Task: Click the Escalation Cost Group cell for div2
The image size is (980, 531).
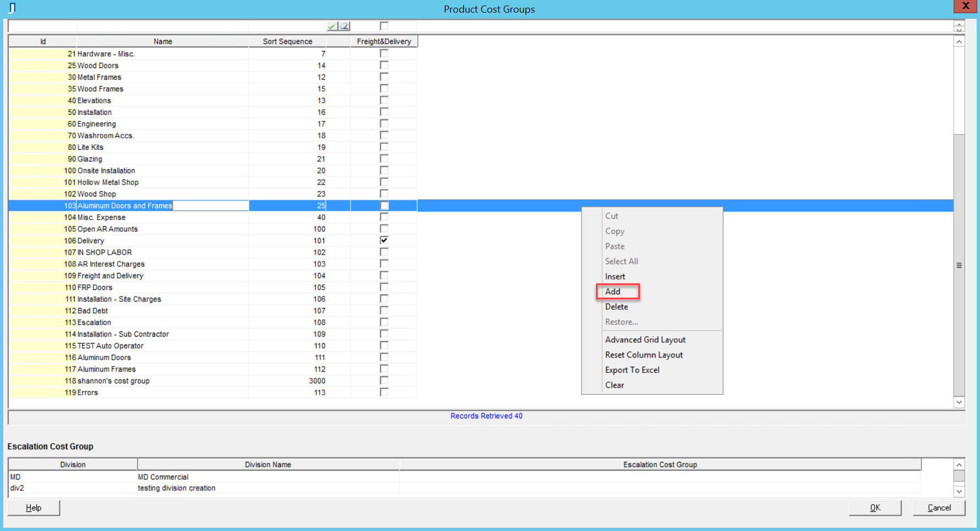Action: (660, 488)
